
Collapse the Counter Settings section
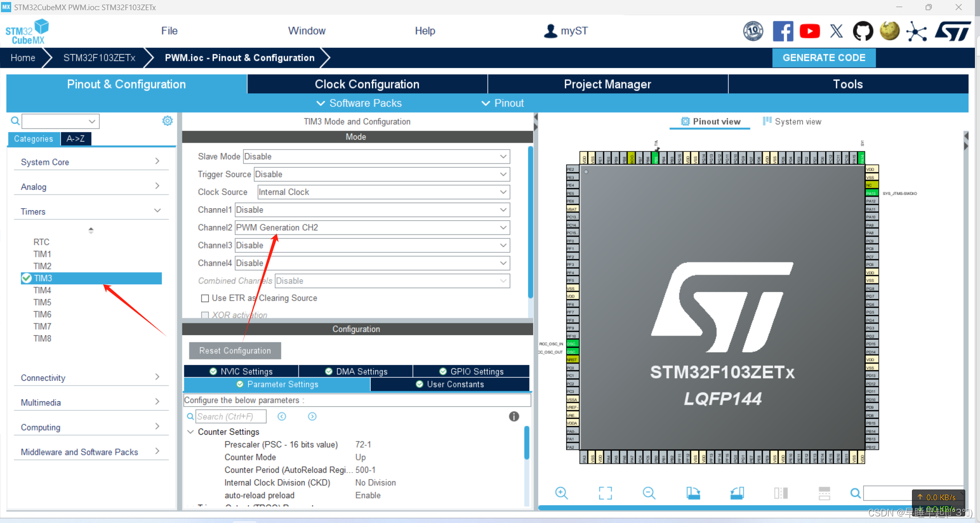click(191, 432)
